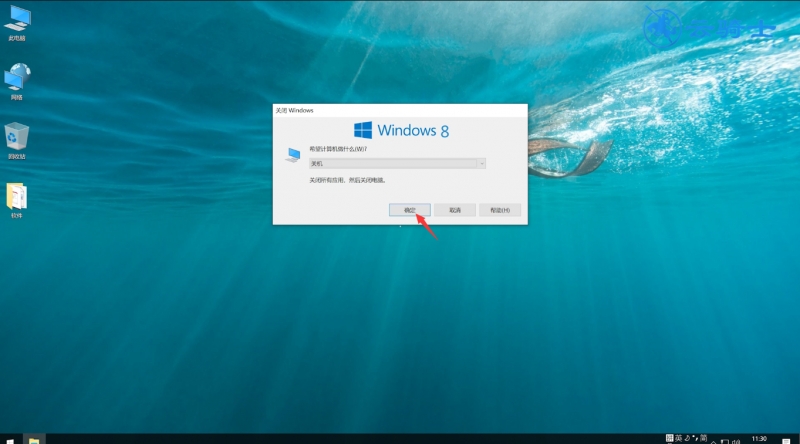Open the 软件 folder on desktop

tap(17, 201)
